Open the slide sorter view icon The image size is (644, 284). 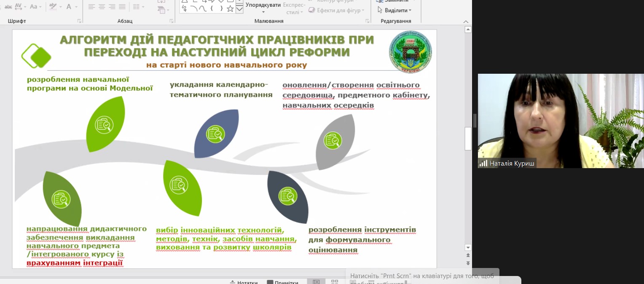click(x=334, y=282)
